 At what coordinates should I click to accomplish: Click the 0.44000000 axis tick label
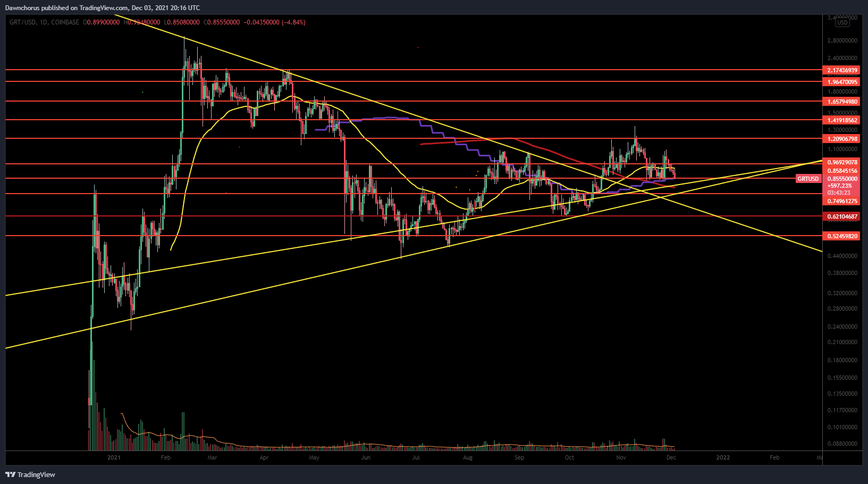coord(842,256)
